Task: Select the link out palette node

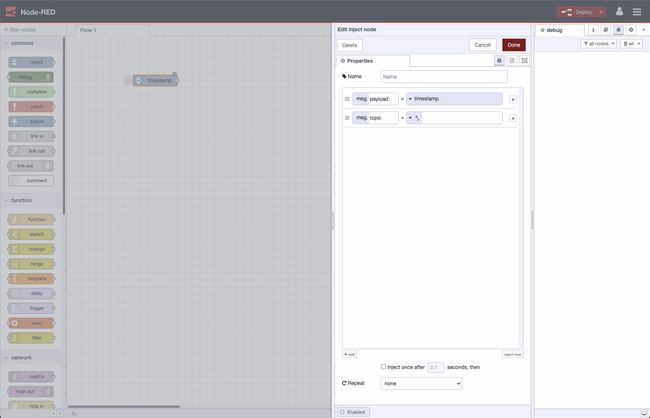Action: point(31,166)
